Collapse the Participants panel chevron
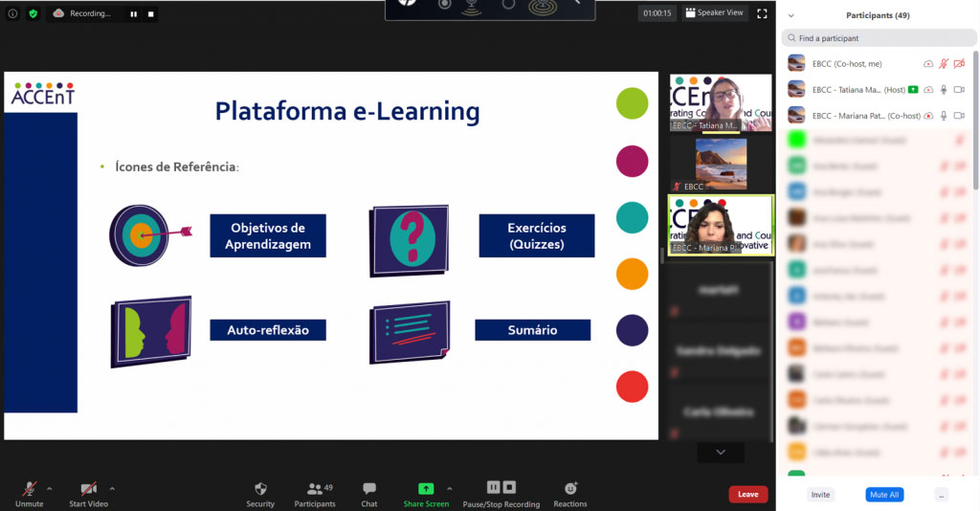This screenshot has width=980, height=511. click(x=791, y=15)
